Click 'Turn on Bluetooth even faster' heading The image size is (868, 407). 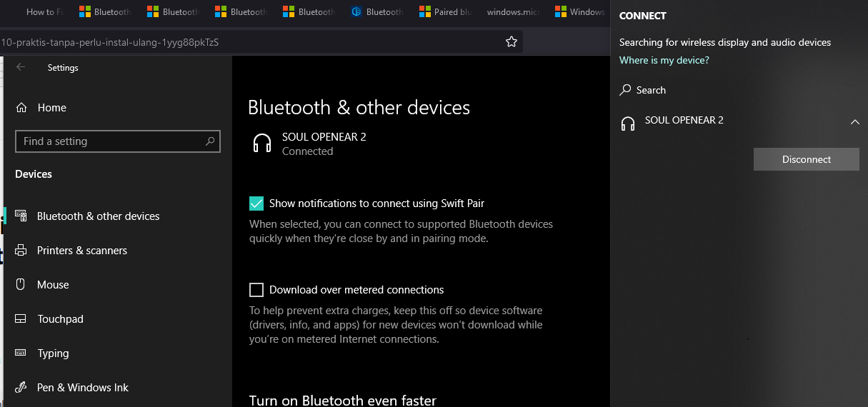(x=342, y=400)
